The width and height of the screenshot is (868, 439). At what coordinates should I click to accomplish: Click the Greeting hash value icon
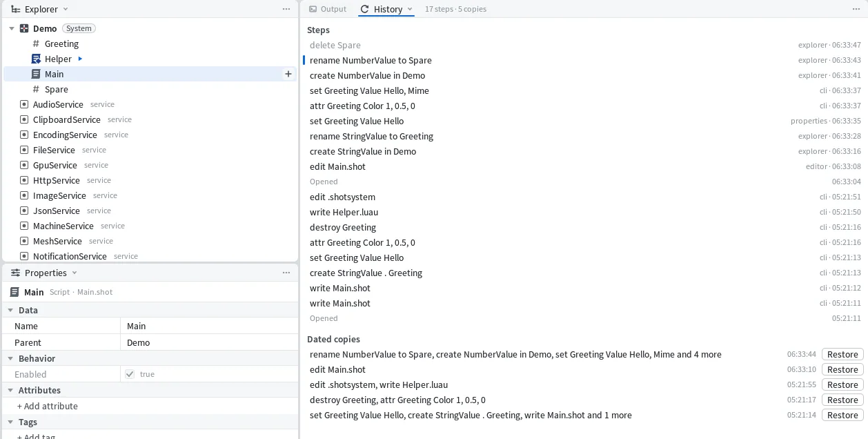point(36,43)
